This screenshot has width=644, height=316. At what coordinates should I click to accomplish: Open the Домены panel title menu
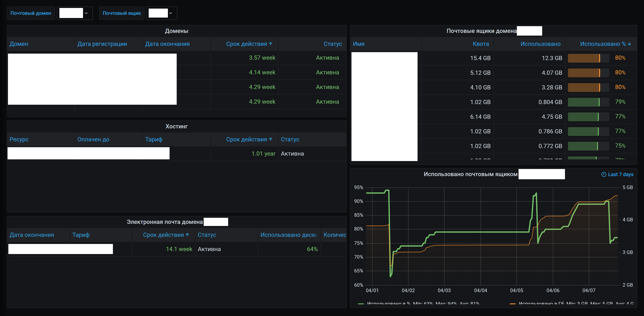pos(176,31)
